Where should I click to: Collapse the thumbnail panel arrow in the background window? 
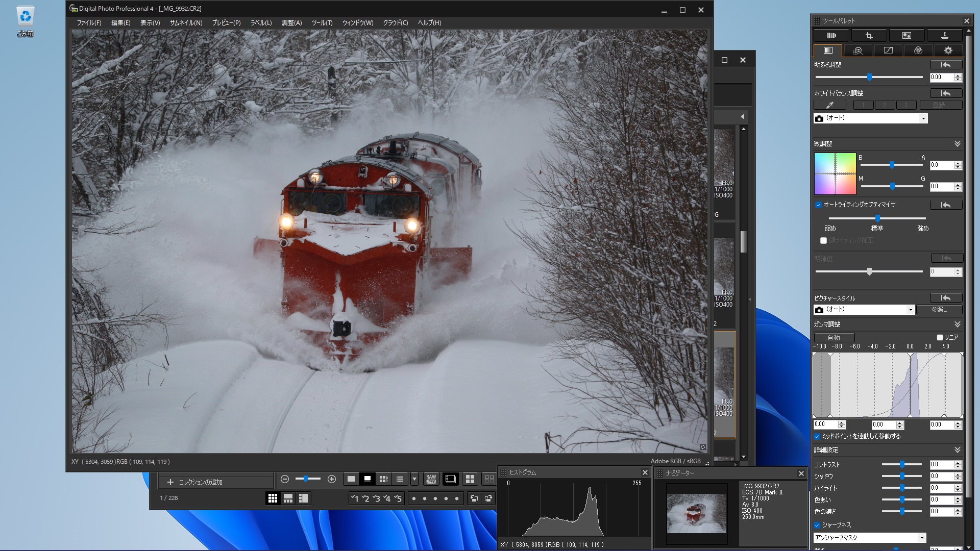pos(743,117)
